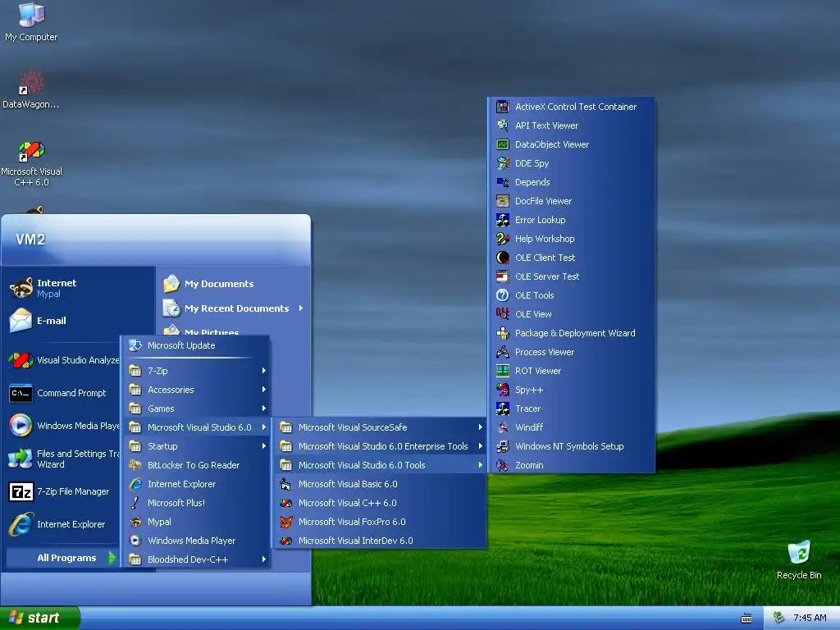Click the DDE Spy icon

tap(503, 163)
